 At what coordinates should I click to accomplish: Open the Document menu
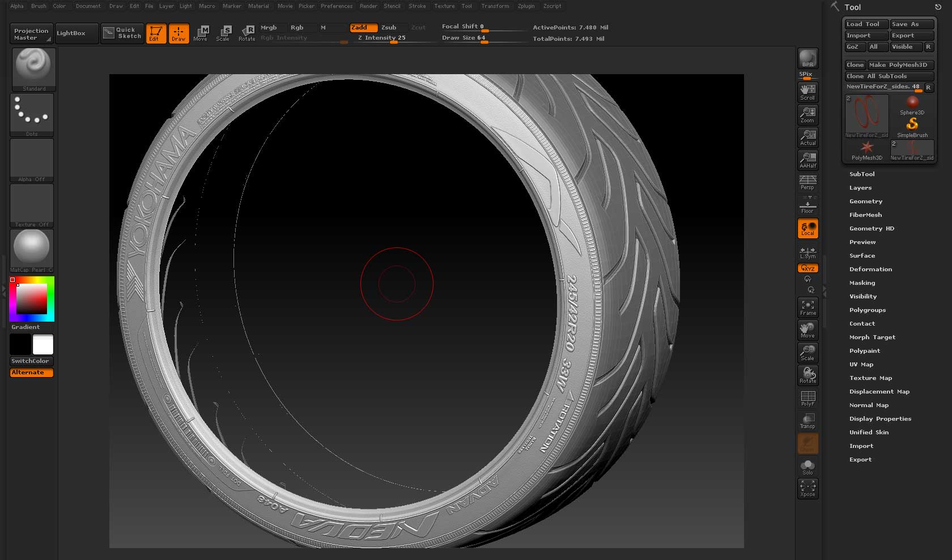[88, 6]
